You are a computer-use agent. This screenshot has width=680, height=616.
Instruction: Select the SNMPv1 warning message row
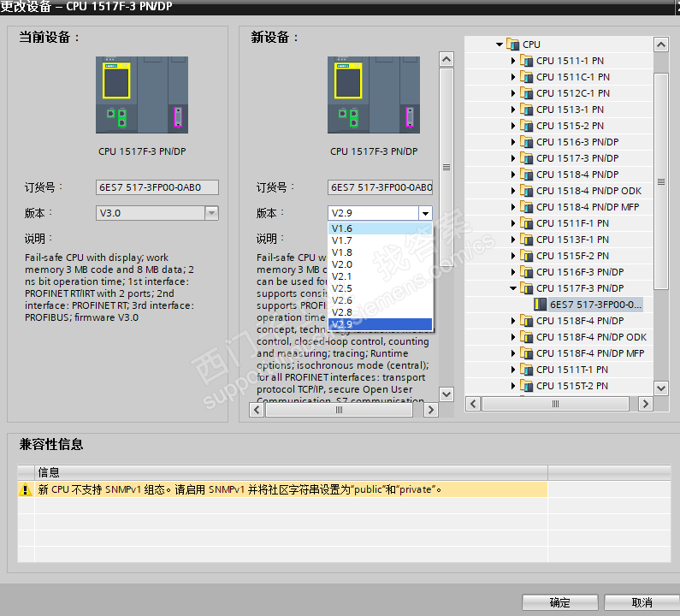pyautogui.click(x=282, y=489)
